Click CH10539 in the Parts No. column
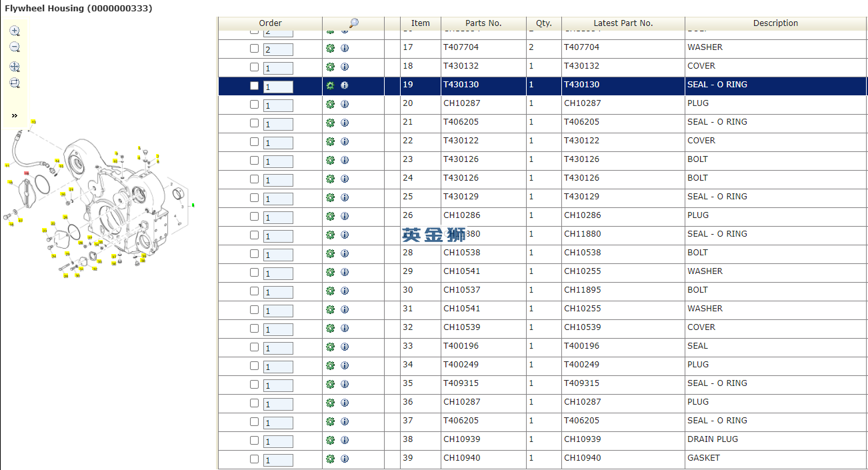 pyautogui.click(x=462, y=327)
